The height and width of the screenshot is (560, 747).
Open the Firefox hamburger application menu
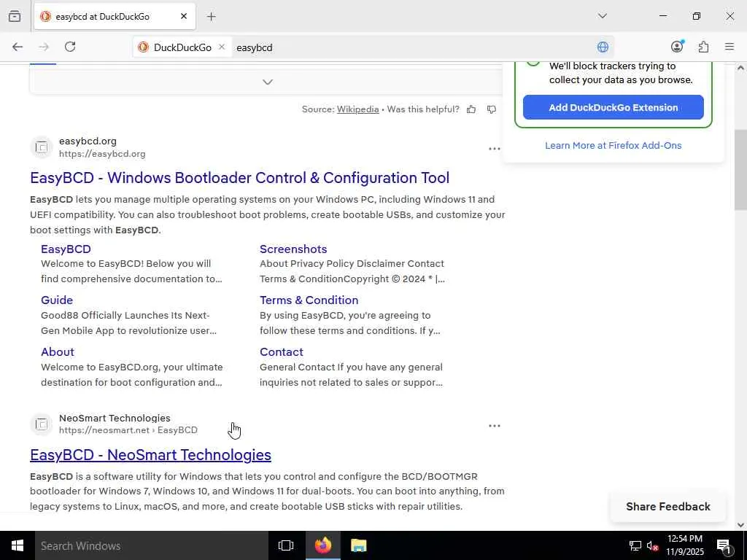729,47
